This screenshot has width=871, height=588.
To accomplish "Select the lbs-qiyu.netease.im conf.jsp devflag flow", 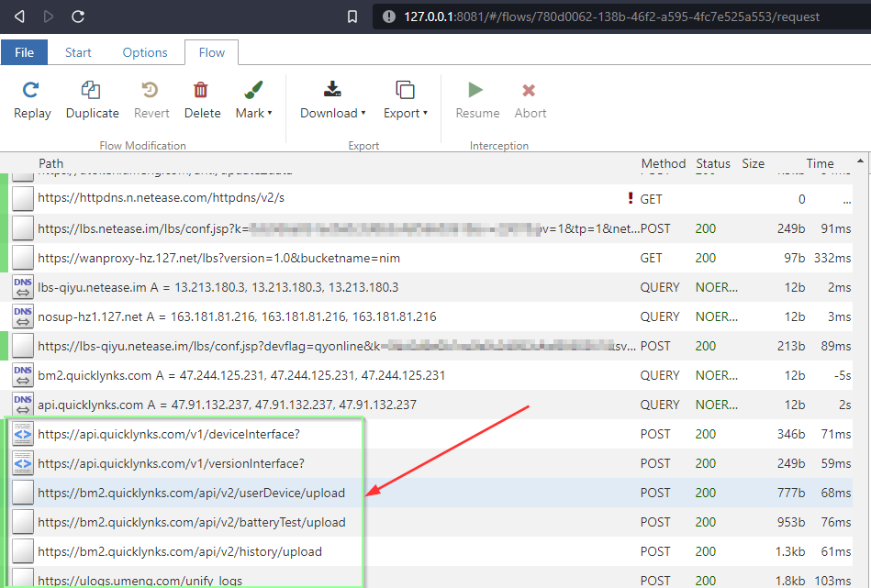I will (427, 346).
